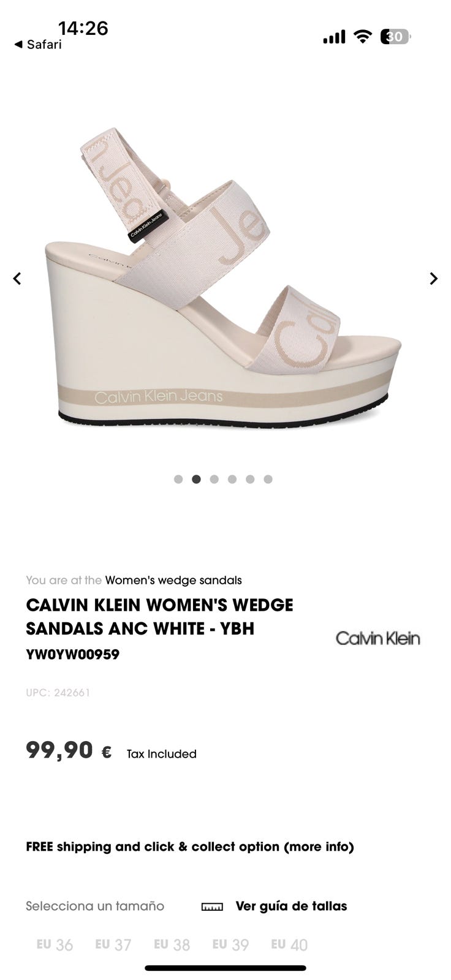The width and height of the screenshot is (451, 980).
Task: Show the previous product image with left arrow
Action: pos(17,279)
